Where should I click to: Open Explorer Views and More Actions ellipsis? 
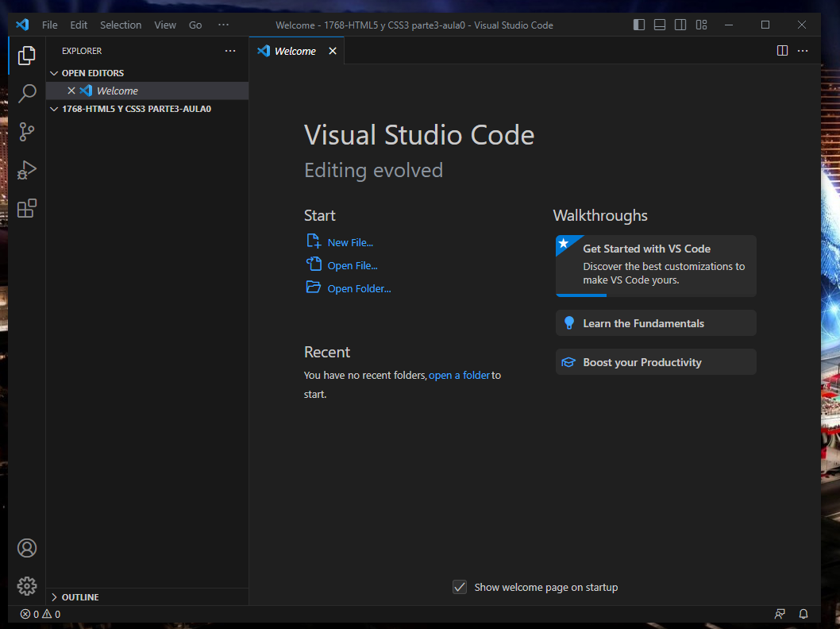[x=230, y=50]
